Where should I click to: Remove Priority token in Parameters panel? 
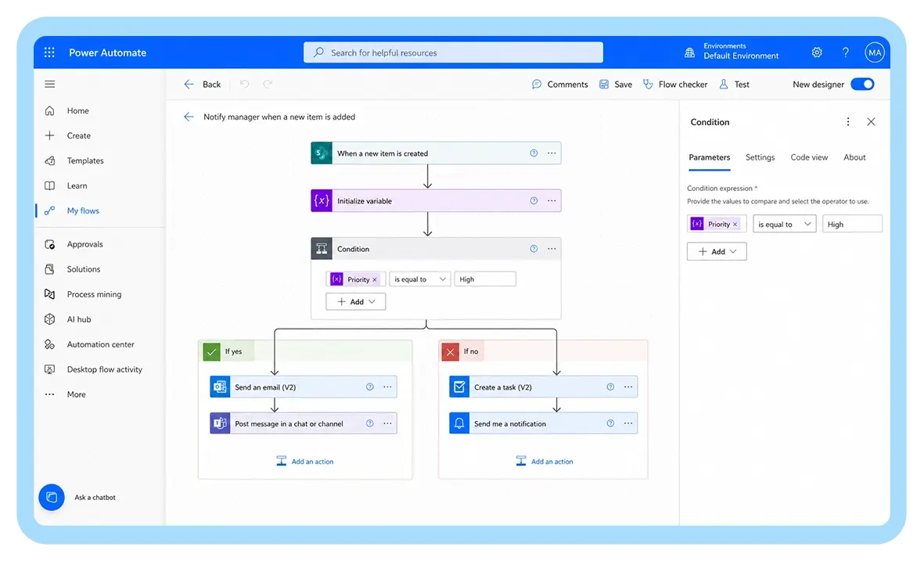(735, 225)
